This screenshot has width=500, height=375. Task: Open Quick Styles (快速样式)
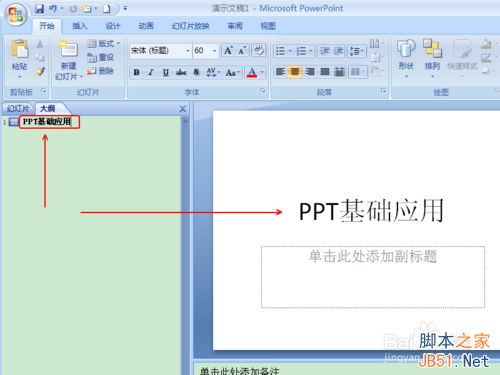[x=462, y=57]
